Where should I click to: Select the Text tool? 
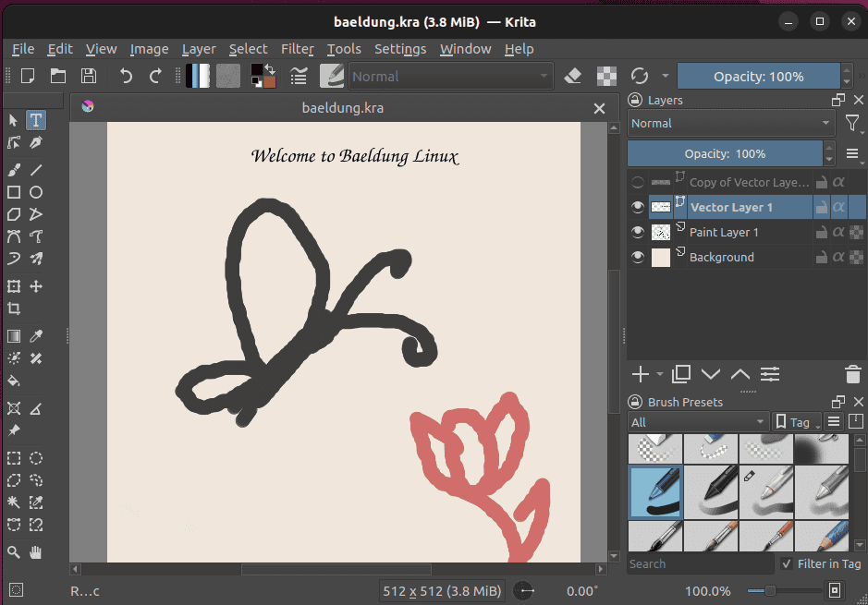35,120
